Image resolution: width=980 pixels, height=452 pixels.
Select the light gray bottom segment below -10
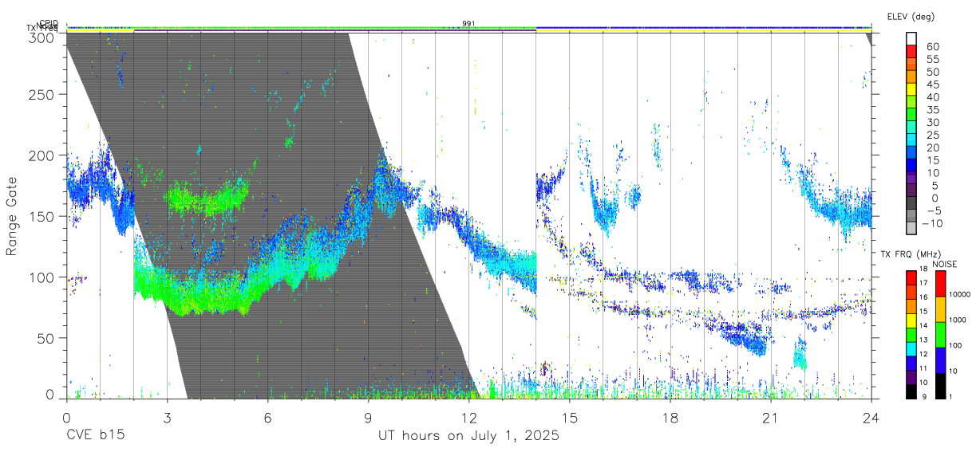tap(911, 229)
